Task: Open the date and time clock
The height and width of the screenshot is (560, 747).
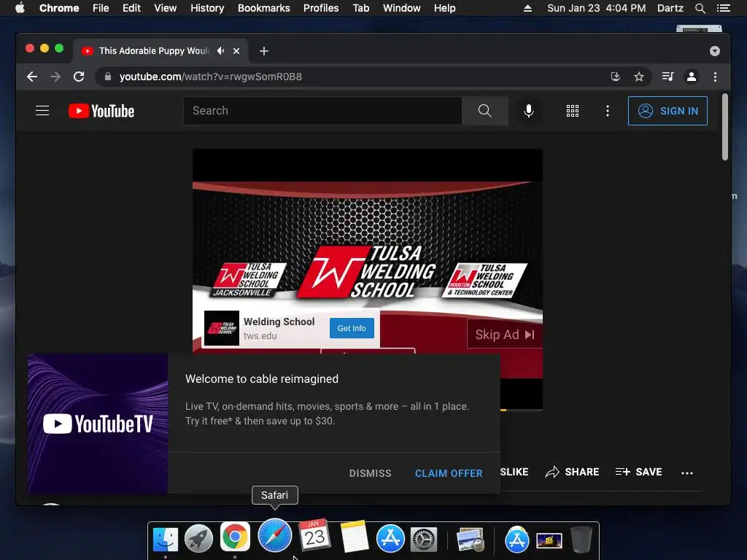Action: coord(597,8)
